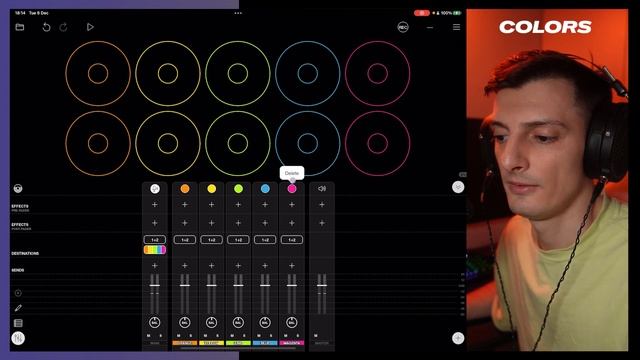Viewport: 640px width, 360px height.
Task: Tap the battery indicator in status bar
Action: pyautogui.click(x=457, y=13)
